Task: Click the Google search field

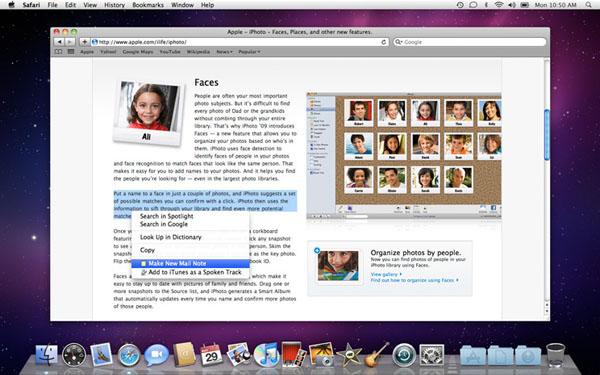Action: (x=470, y=42)
